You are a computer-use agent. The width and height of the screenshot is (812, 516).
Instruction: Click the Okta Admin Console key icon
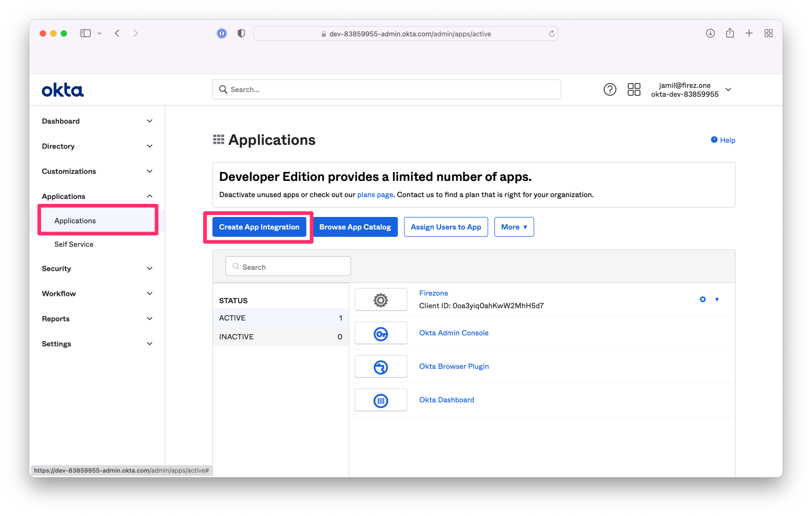pyautogui.click(x=380, y=332)
